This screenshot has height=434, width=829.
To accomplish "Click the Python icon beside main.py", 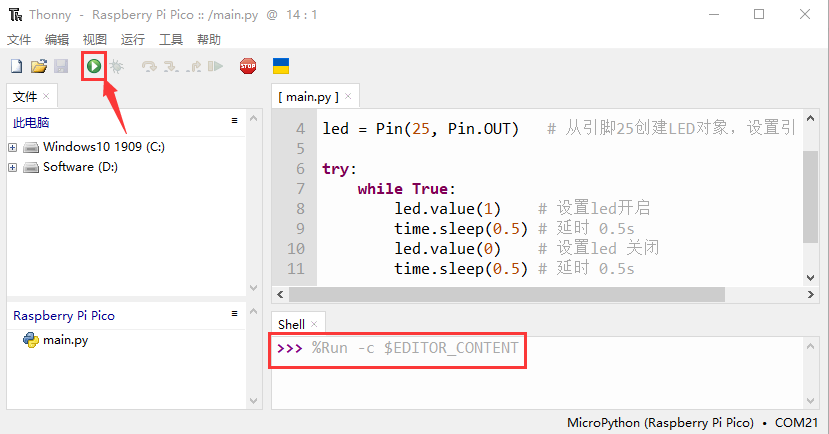I will [31, 340].
